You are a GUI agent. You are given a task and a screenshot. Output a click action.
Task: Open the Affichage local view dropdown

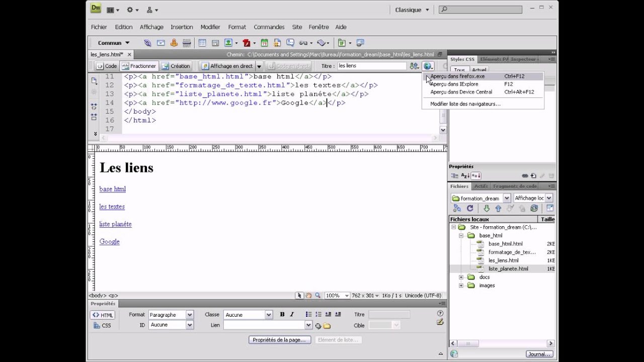click(x=549, y=198)
